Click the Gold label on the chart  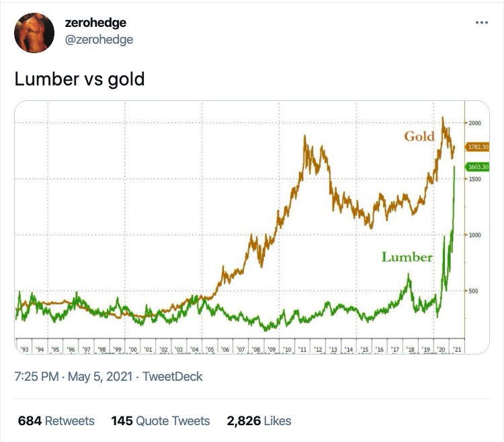[x=419, y=137]
